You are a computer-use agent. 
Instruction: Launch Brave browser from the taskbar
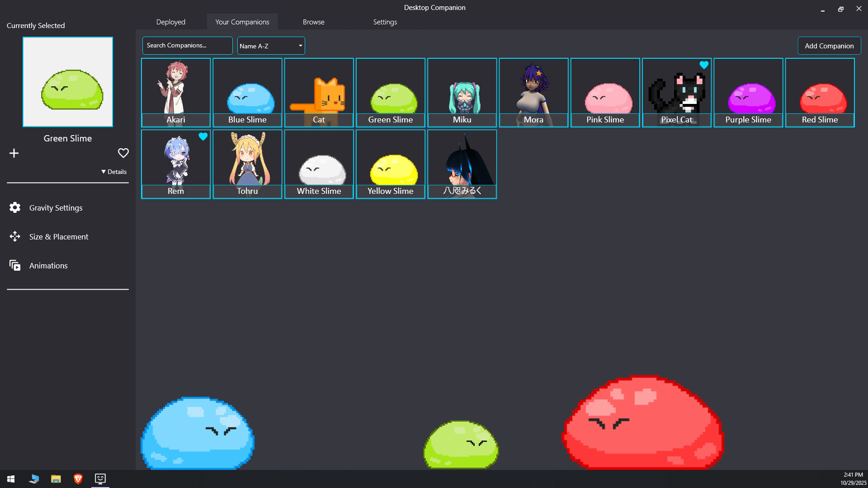[77, 479]
